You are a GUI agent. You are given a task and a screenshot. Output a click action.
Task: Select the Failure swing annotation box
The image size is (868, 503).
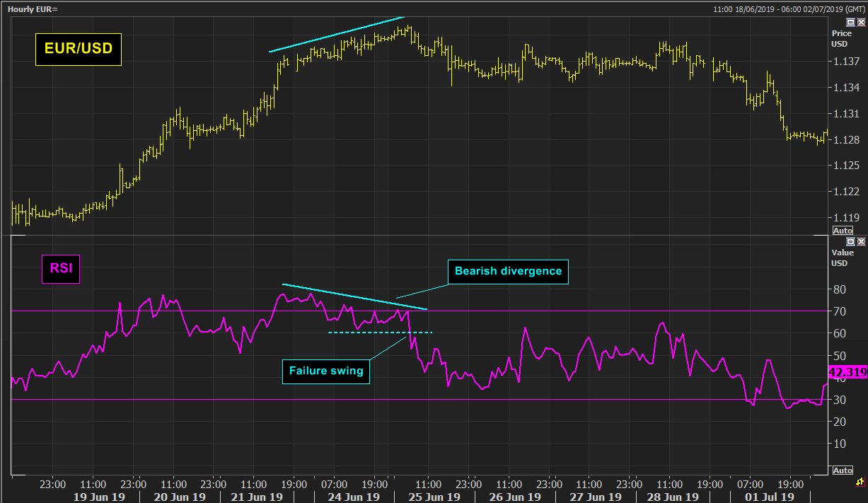(x=325, y=371)
